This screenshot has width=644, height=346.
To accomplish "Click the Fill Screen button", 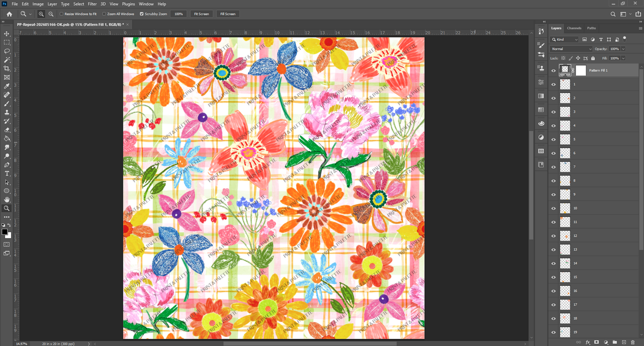I will click(228, 14).
